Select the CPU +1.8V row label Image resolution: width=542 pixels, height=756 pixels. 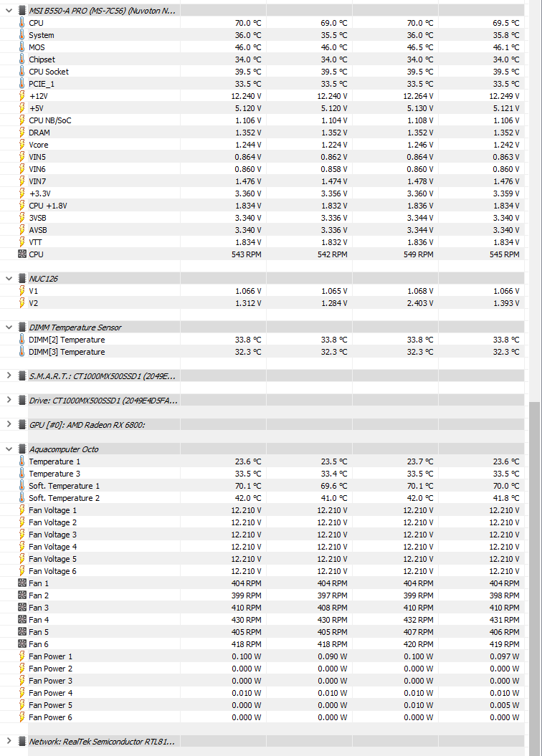48,206
